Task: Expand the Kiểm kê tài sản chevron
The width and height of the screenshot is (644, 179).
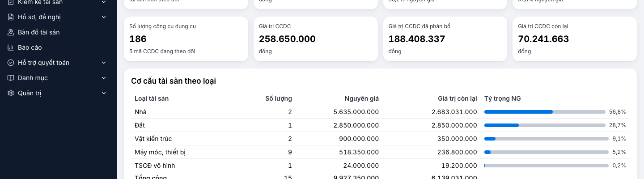Action: click(104, 2)
